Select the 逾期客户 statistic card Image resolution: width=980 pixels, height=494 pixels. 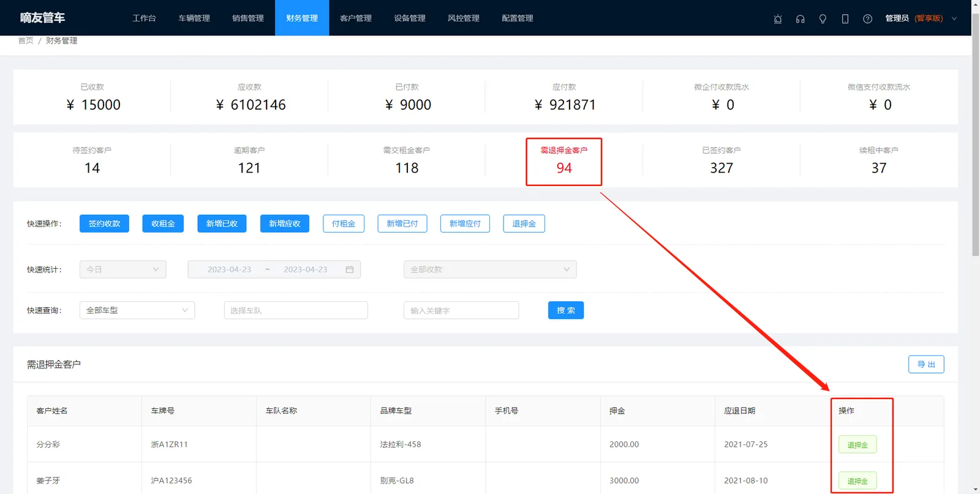249,160
